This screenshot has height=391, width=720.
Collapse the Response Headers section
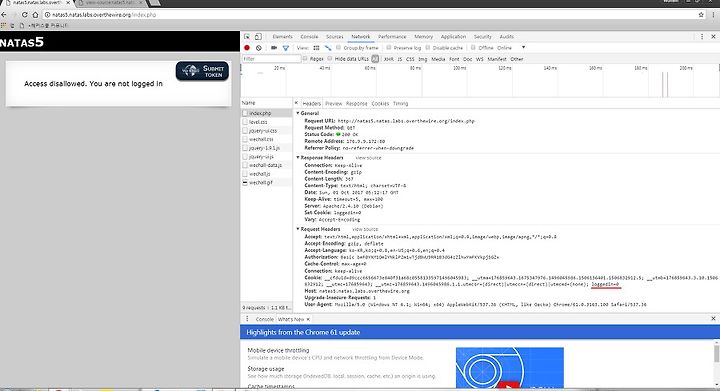point(298,157)
